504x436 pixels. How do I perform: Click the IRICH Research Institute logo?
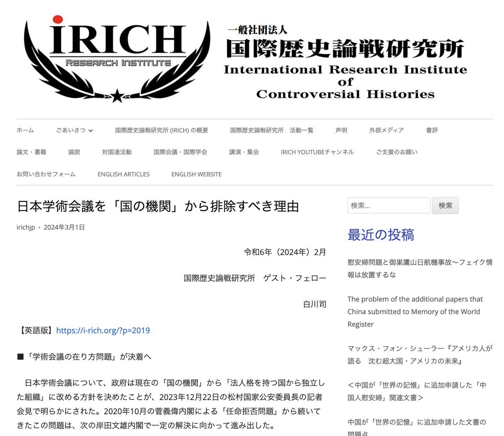[118, 59]
